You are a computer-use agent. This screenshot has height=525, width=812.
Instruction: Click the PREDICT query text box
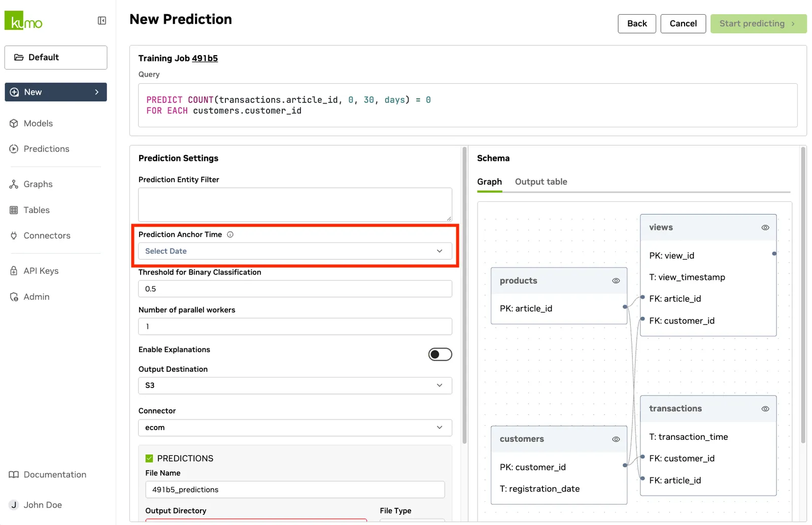coord(467,106)
